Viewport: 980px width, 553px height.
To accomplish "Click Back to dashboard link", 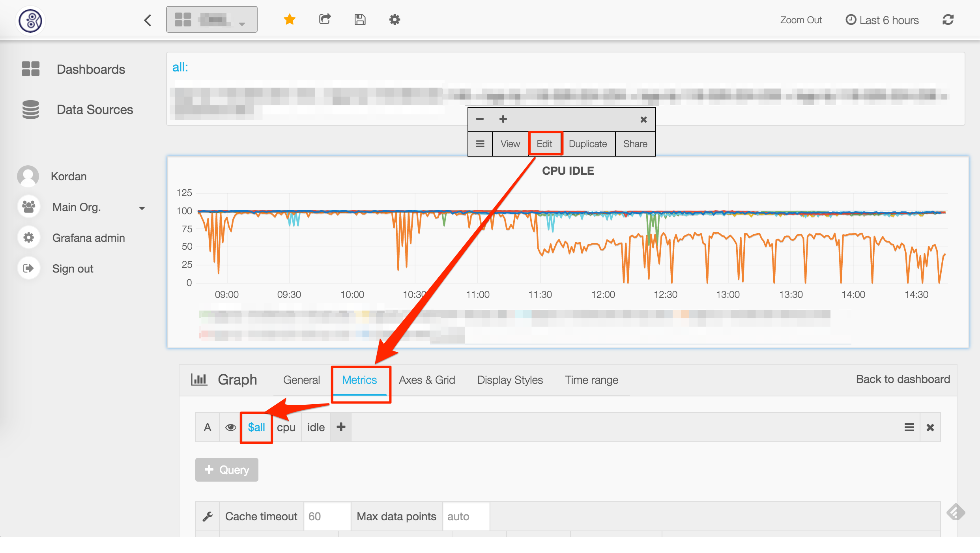I will click(903, 379).
